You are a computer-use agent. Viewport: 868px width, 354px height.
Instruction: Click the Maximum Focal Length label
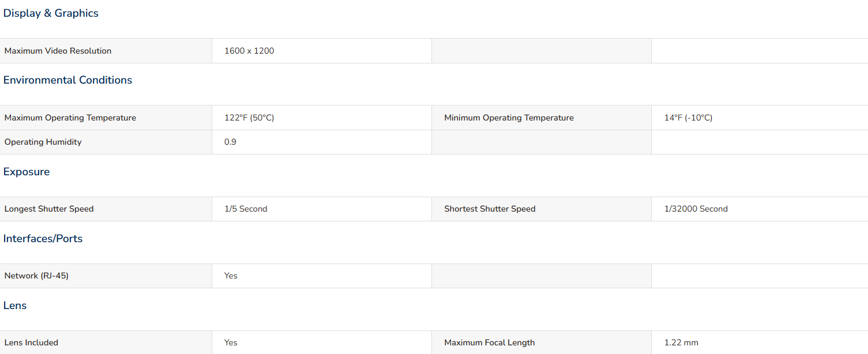tap(489, 342)
